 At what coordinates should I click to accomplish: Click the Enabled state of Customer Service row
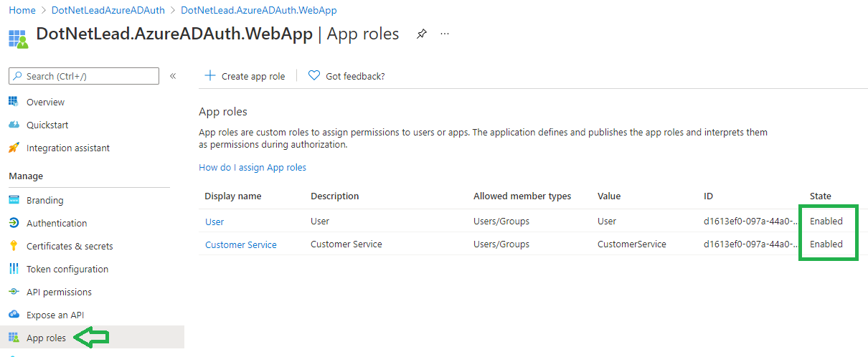[826, 244]
